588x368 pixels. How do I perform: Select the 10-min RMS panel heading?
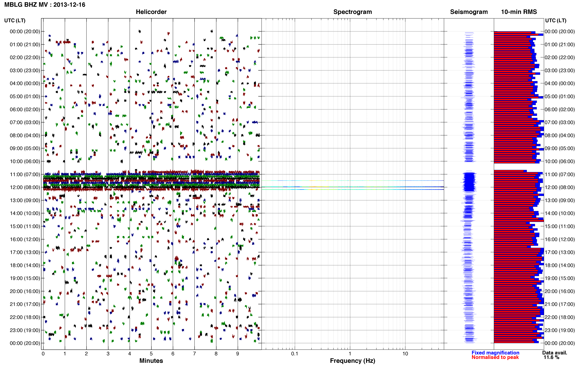pos(519,12)
